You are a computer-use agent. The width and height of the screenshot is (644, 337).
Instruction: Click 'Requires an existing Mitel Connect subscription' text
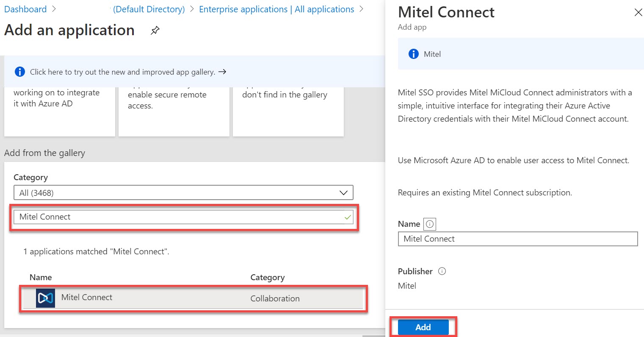(485, 192)
